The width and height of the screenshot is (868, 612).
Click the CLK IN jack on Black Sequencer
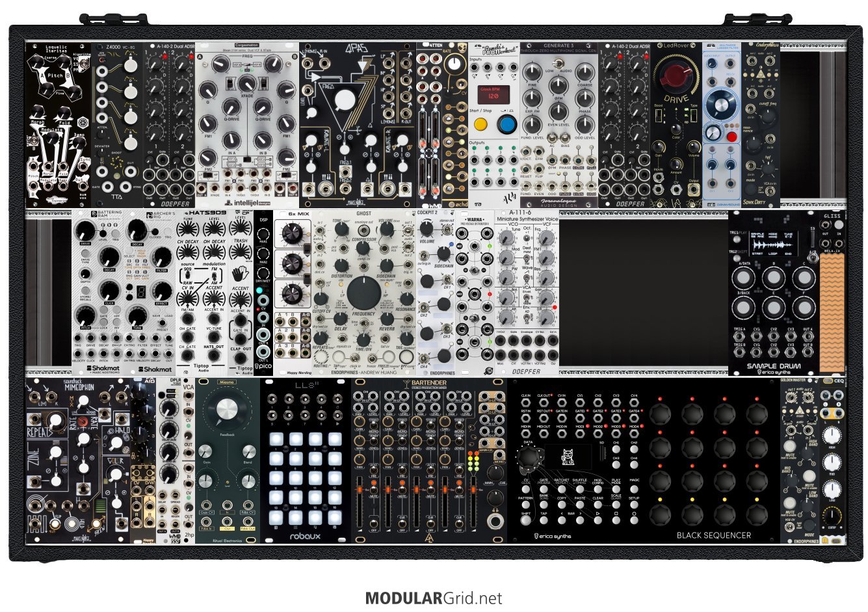point(526,403)
